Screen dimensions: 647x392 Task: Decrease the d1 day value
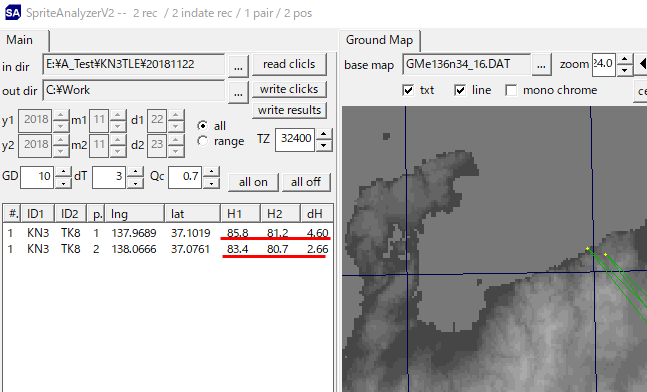pyautogui.click(x=176, y=126)
